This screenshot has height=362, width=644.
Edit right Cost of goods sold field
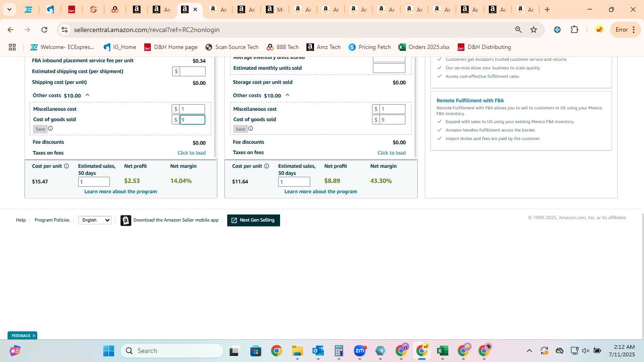coord(393,120)
